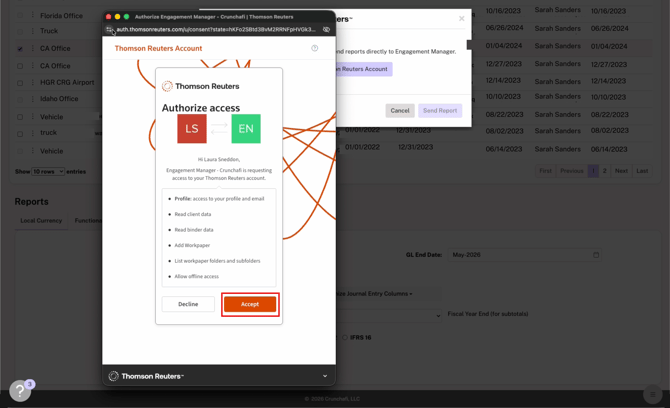Tick checkbox for truck row dated 08/02/2023

20,134
